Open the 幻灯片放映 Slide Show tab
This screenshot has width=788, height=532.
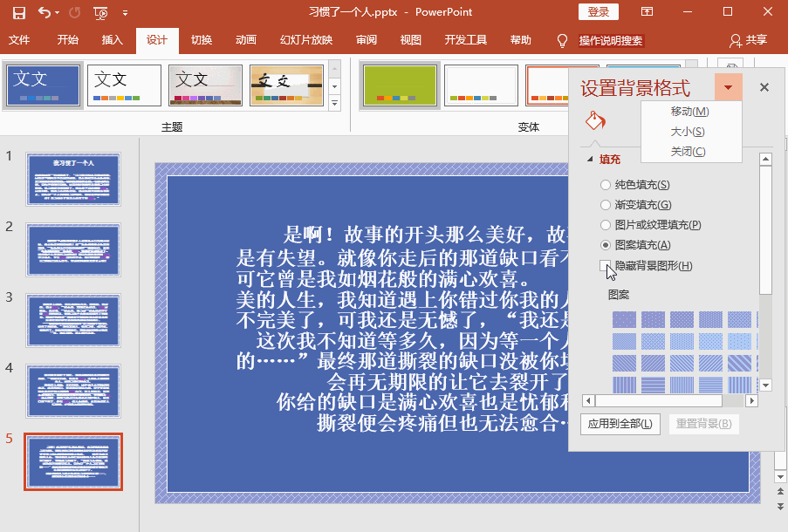(306, 40)
